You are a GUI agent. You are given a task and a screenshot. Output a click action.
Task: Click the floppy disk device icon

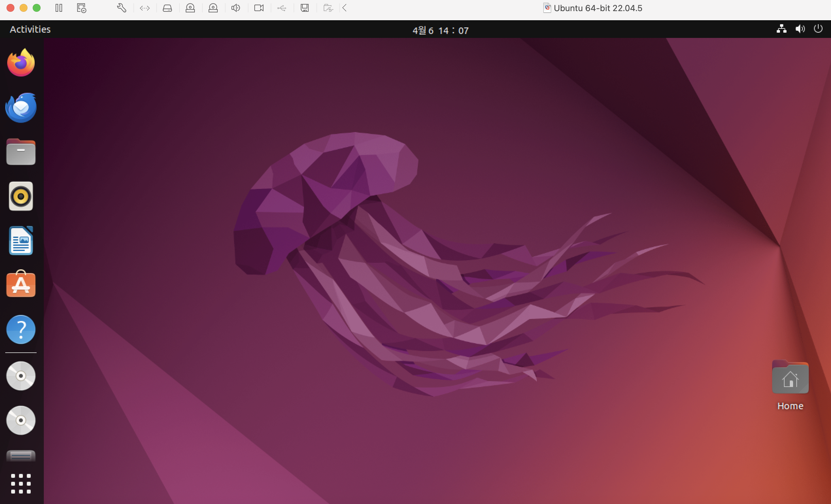pyautogui.click(x=305, y=8)
